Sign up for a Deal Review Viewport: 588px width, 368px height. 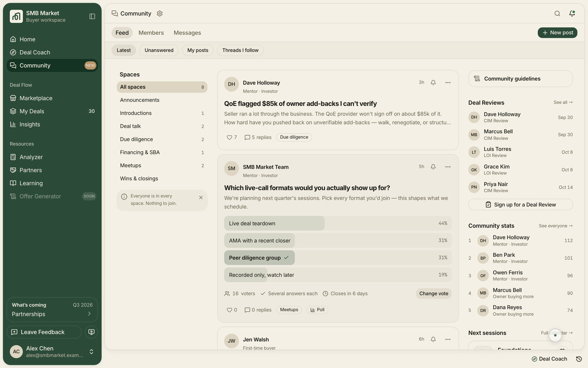click(521, 204)
